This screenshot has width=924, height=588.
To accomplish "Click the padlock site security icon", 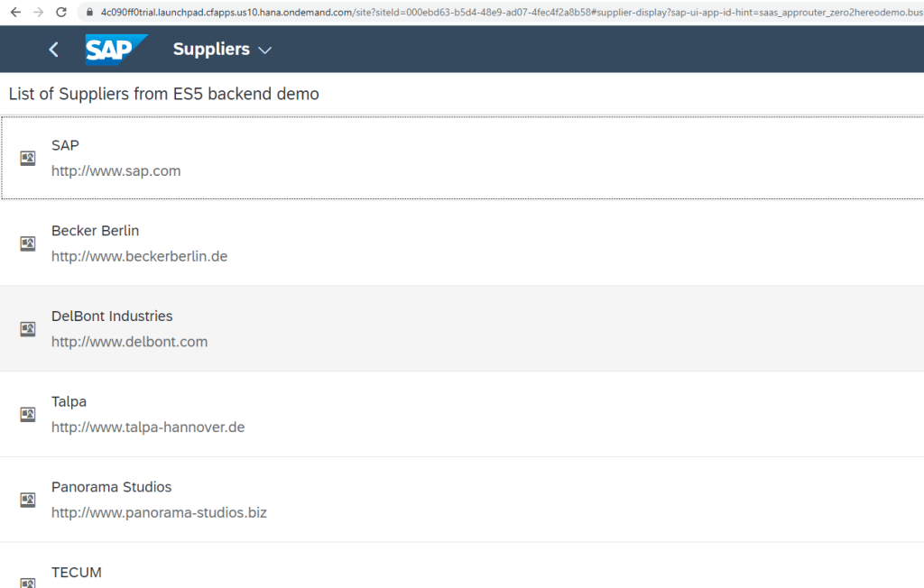I will pyautogui.click(x=88, y=12).
